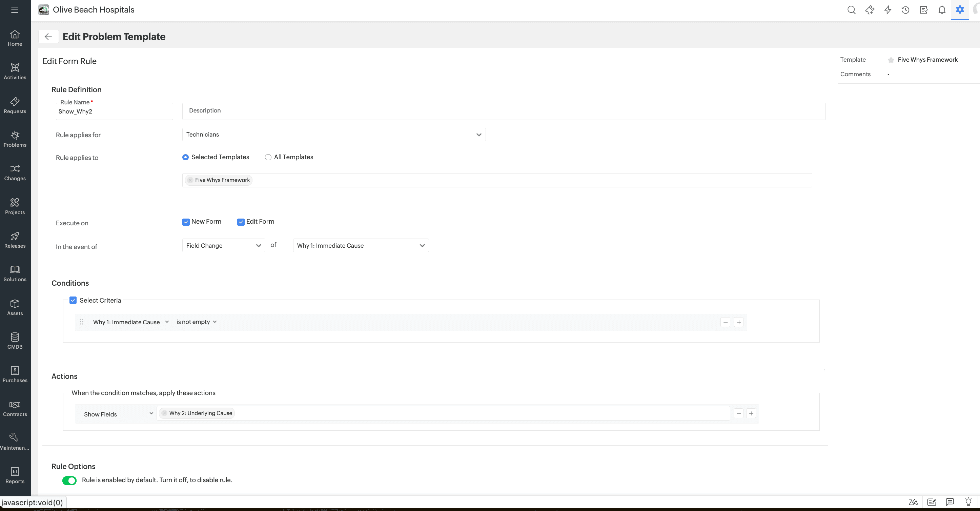Uncheck the New Form checkbox
The width and height of the screenshot is (980, 511).
click(186, 222)
